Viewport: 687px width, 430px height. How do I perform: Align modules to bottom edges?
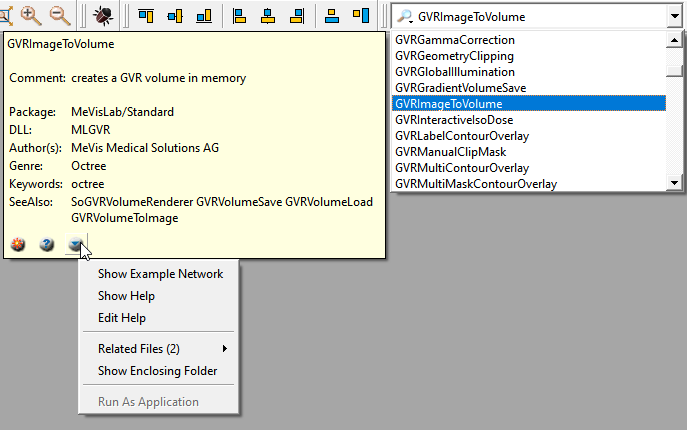(x=204, y=16)
